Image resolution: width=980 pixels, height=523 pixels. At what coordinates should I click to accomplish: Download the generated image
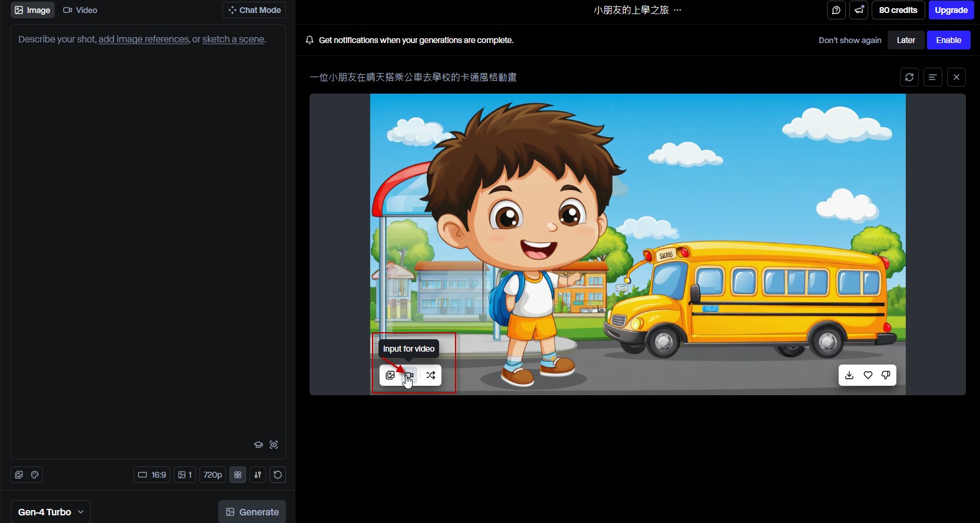pos(849,375)
